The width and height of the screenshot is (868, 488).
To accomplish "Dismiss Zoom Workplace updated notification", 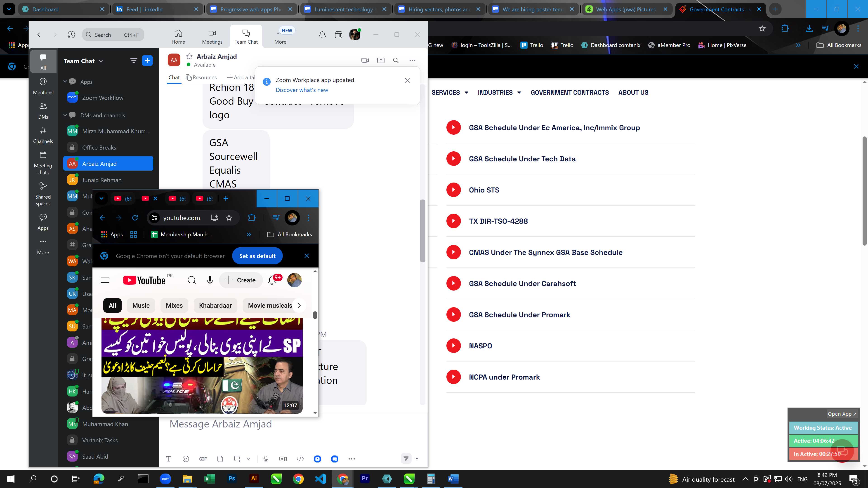I will (407, 80).
